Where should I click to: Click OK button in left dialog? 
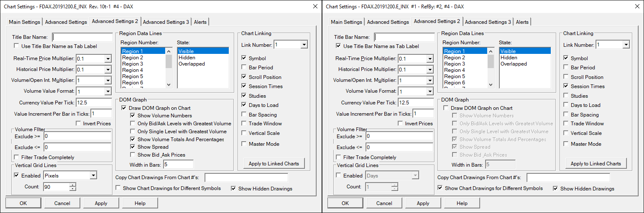pos(23,203)
